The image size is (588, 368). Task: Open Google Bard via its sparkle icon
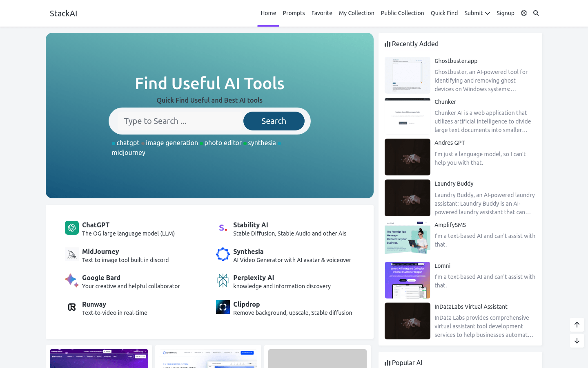click(x=72, y=280)
